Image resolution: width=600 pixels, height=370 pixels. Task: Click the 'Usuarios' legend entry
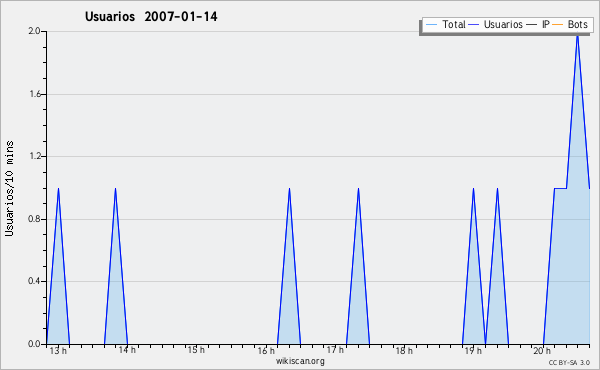(x=496, y=24)
